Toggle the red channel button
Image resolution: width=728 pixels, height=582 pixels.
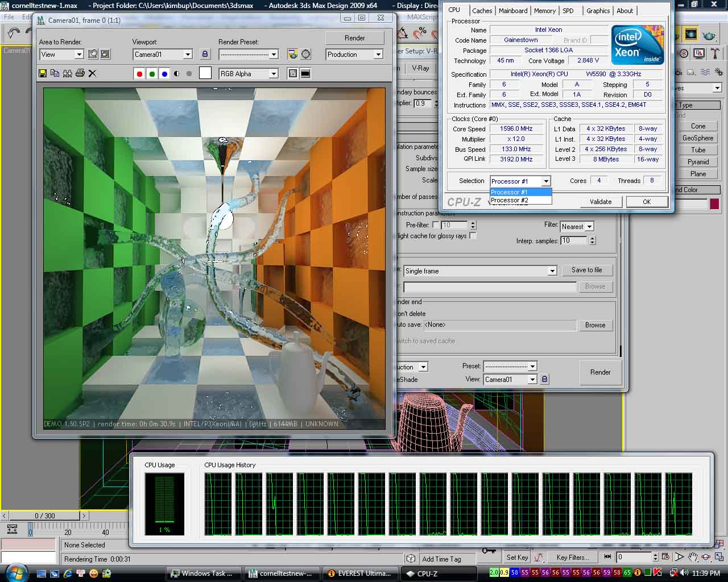click(x=139, y=73)
